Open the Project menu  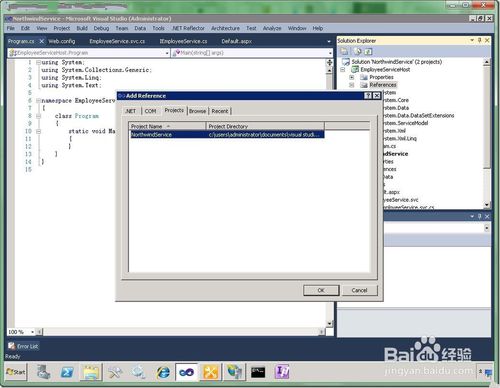pyautogui.click(x=62, y=28)
